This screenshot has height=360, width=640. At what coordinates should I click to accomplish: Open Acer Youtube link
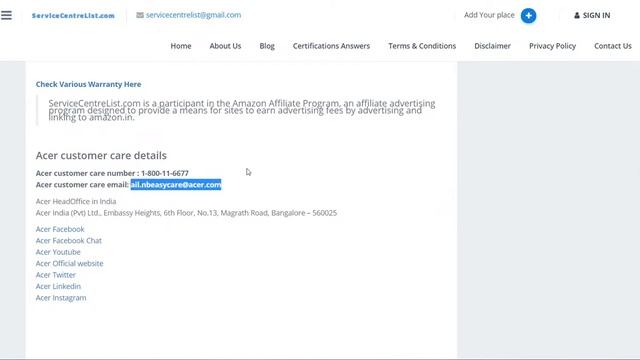[58, 252]
